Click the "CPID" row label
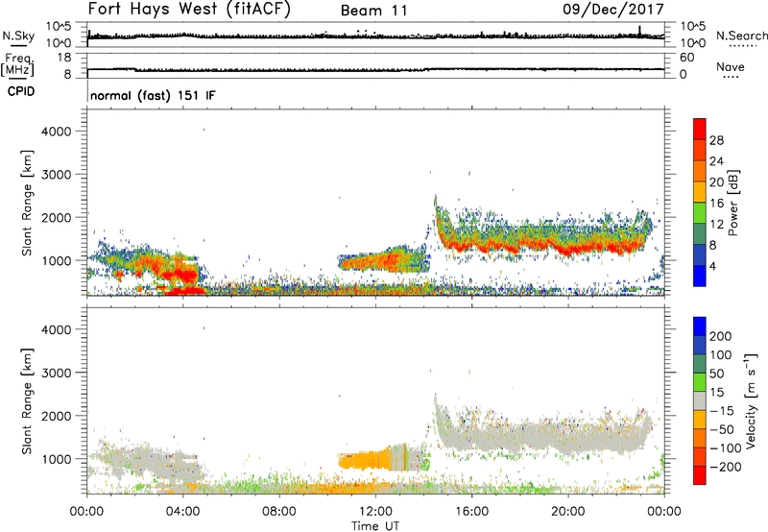 pyautogui.click(x=21, y=91)
